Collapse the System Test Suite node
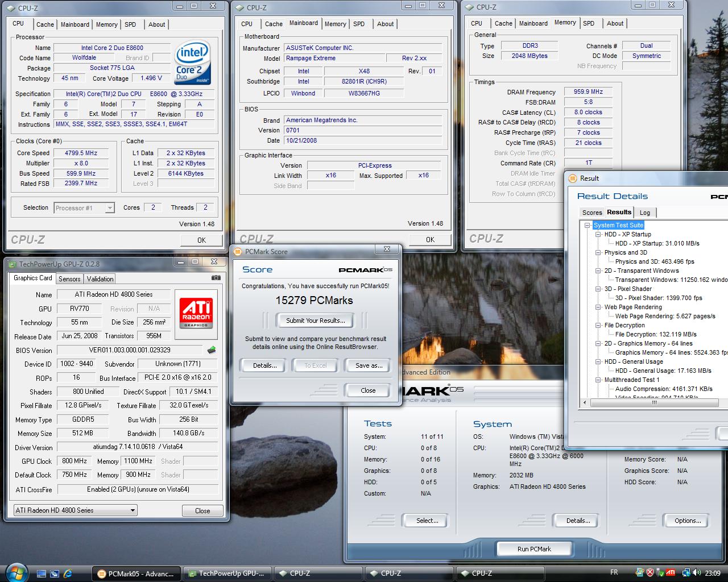The image size is (728, 582). pos(588,225)
